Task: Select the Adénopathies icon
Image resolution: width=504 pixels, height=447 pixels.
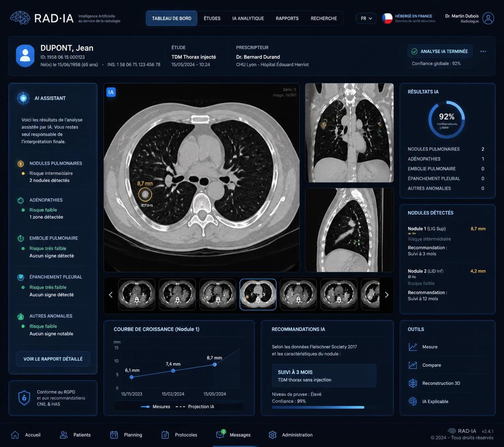Action: [21, 200]
